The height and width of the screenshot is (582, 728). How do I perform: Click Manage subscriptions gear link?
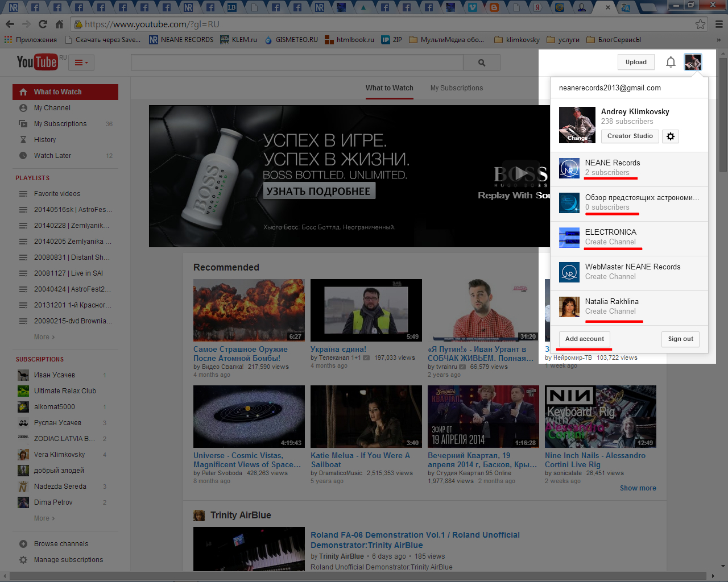(61, 560)
